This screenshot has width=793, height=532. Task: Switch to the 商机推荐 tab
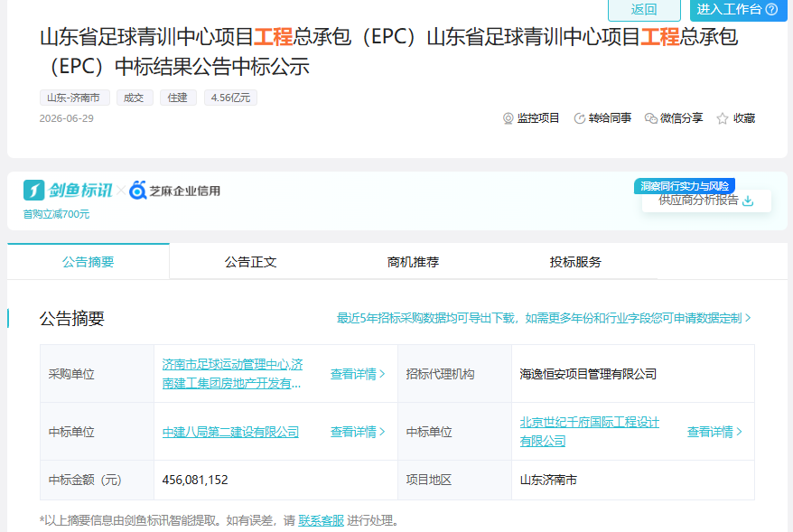click(413, 261)
